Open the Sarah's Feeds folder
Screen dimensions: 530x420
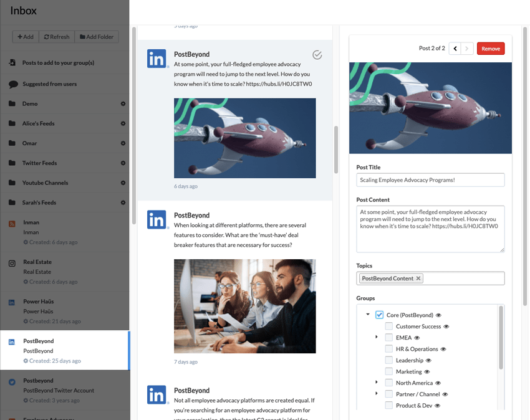coord(65,203)
